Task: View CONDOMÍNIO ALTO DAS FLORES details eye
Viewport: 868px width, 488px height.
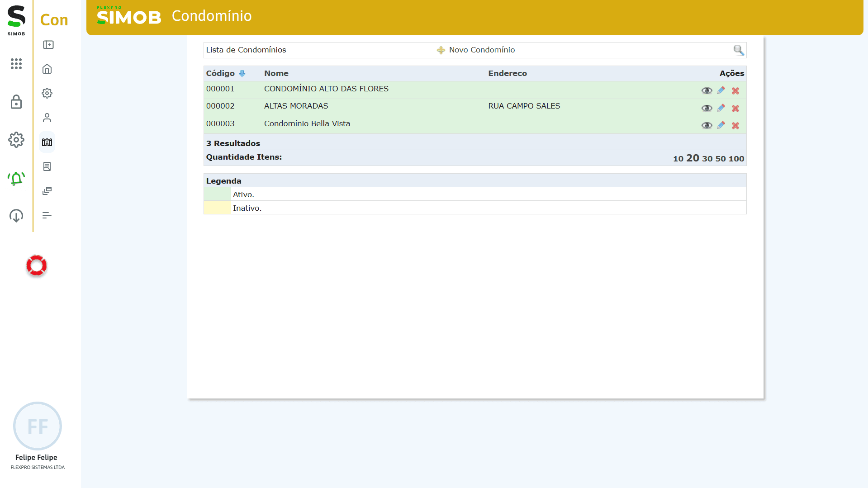Action: (x=707, y=91)
